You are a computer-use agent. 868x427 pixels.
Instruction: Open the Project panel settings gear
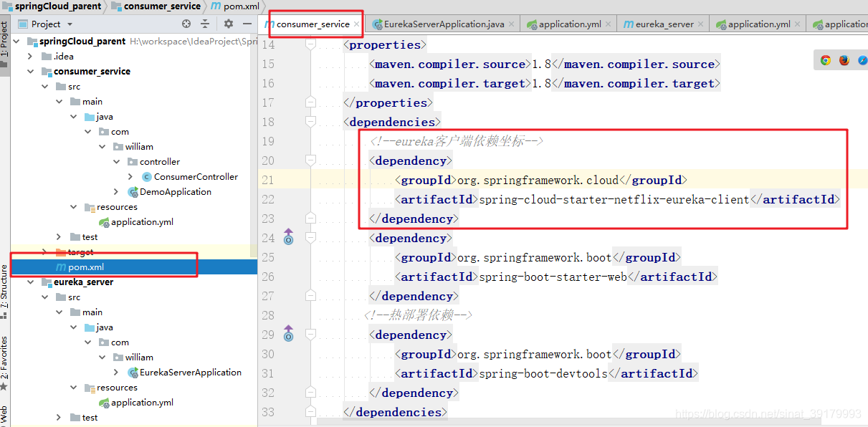229,24
